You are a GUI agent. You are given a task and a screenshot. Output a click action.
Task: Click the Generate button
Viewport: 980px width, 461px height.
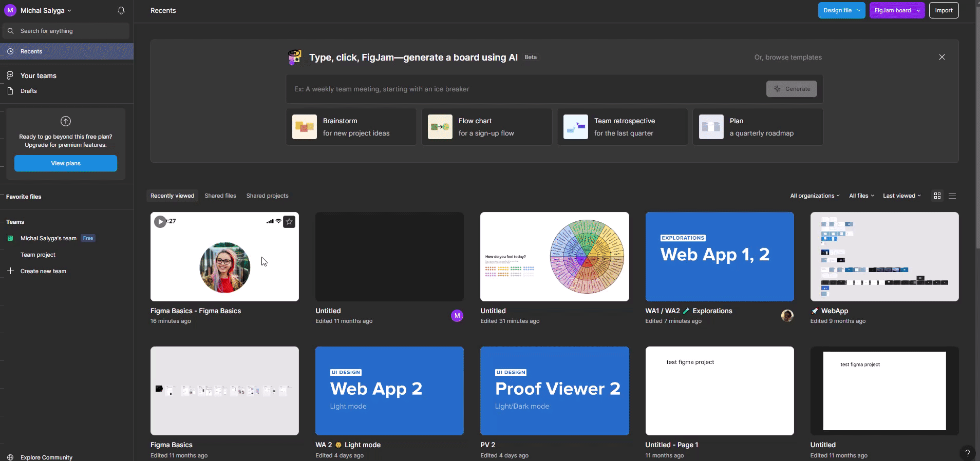pyautogui.click(x=791, y=89)
